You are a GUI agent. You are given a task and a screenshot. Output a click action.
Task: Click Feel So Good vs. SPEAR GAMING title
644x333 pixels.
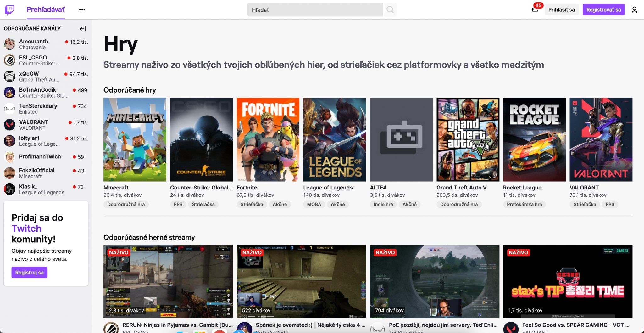(576, 325)
